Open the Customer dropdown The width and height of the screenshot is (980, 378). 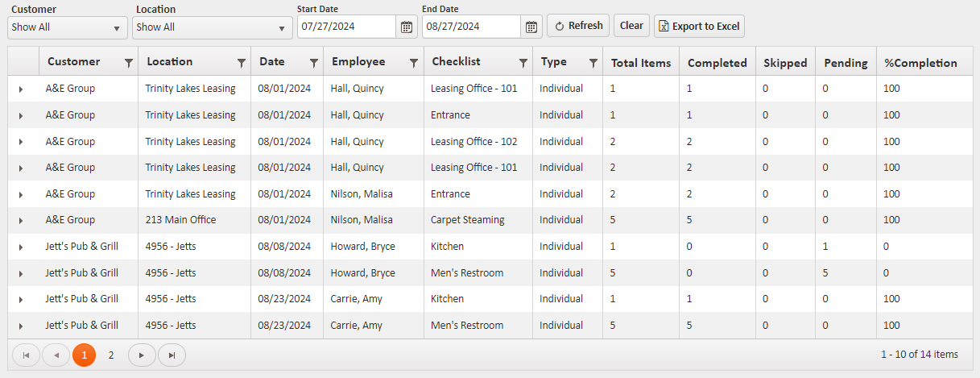pos(68,27)
